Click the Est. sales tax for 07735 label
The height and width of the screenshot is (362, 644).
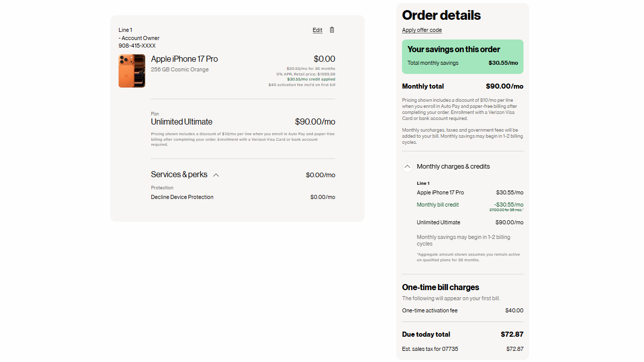[x=430, y=349]
